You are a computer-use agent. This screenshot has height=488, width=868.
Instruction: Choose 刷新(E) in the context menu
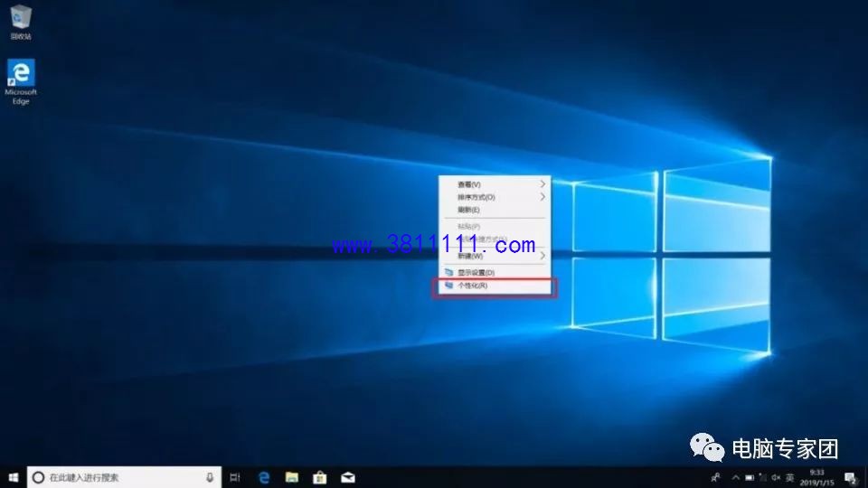pyautogui.click(x=495, y=210)
